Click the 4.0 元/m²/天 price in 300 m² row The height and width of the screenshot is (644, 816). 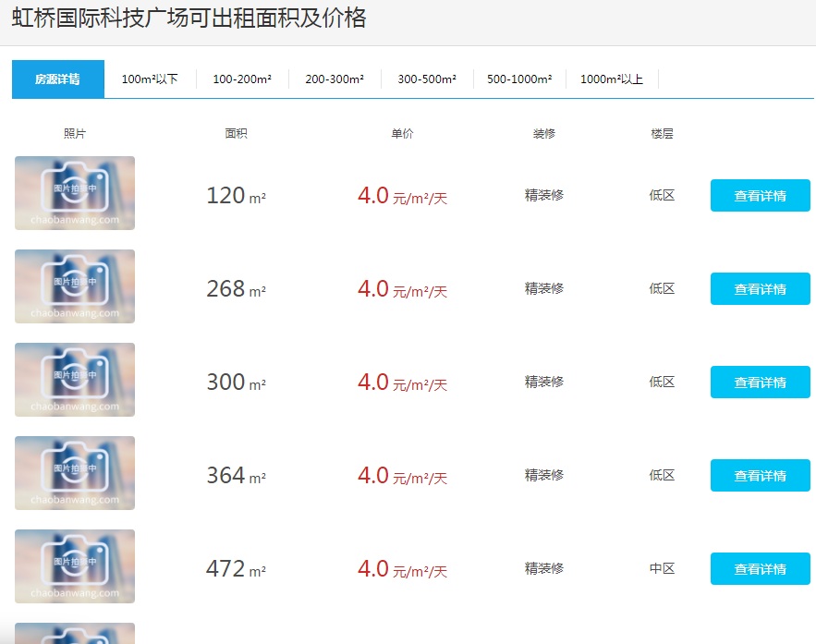(402, 383)
